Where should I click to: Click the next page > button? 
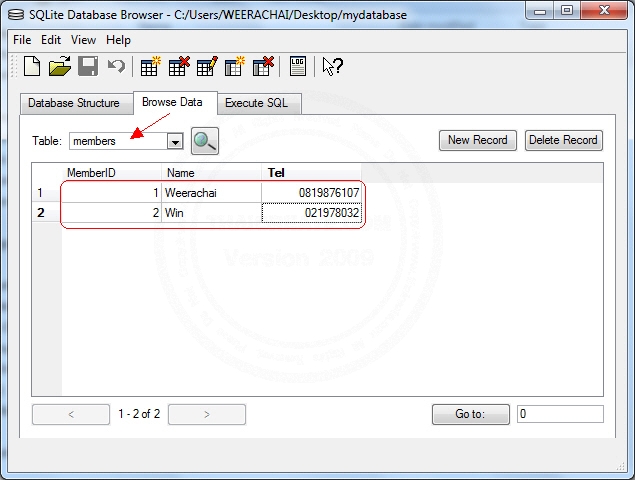click(207, 414)
